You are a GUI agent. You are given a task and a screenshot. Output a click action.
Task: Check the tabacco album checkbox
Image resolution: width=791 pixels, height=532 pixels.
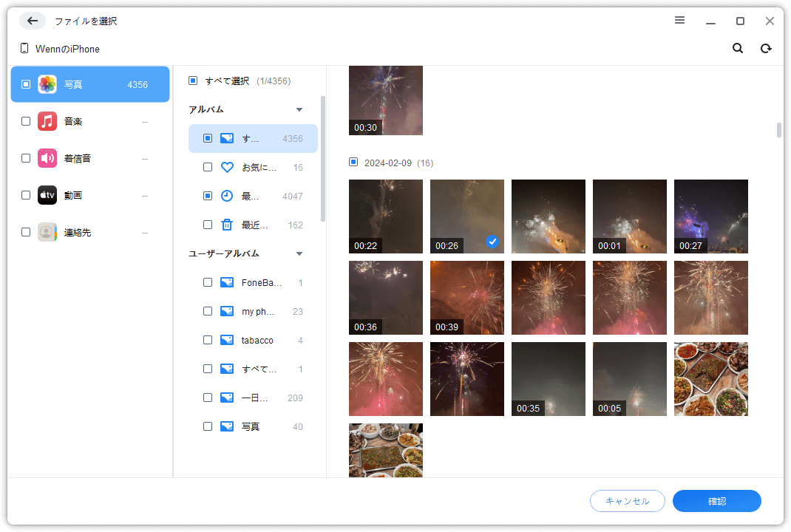[x=208, y=341]
